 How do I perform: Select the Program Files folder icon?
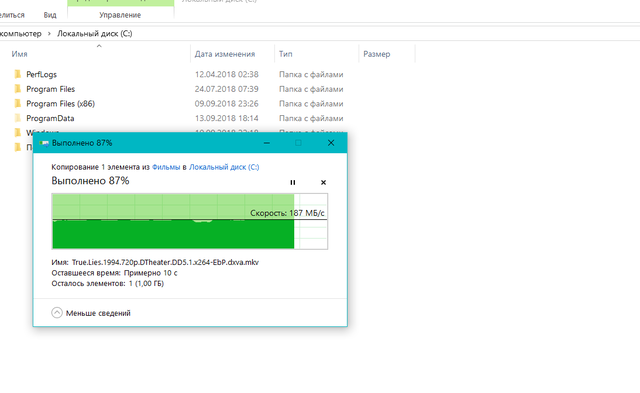coord(18,89)
